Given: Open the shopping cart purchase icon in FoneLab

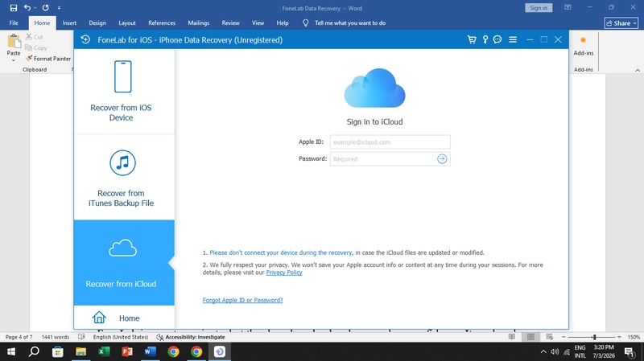Looking at the screenshot, I should point(472,39).
